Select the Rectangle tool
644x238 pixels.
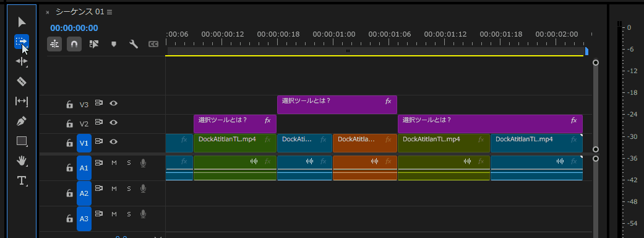pos(22,141)
